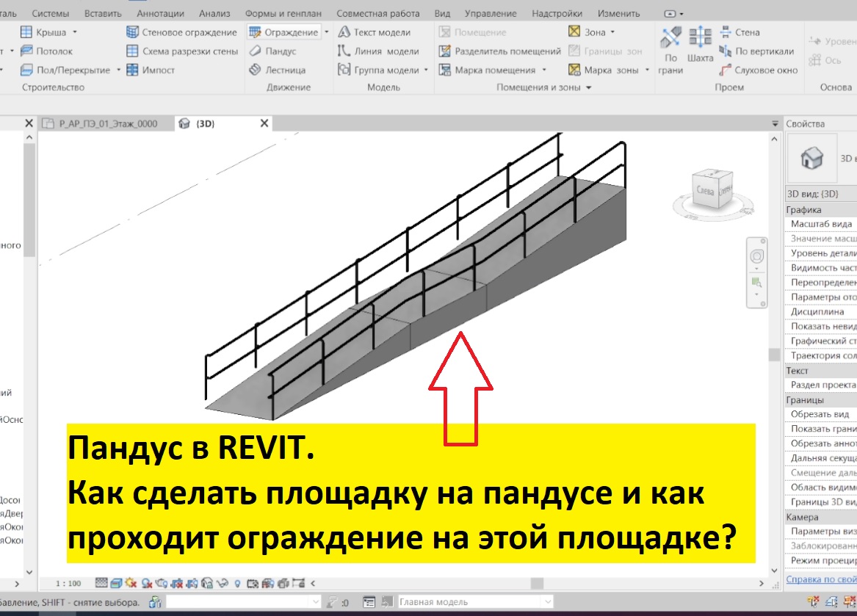Select the Потолок ceiling tool
This screenshot has width=857, height=616.
(x=46, y=51)
